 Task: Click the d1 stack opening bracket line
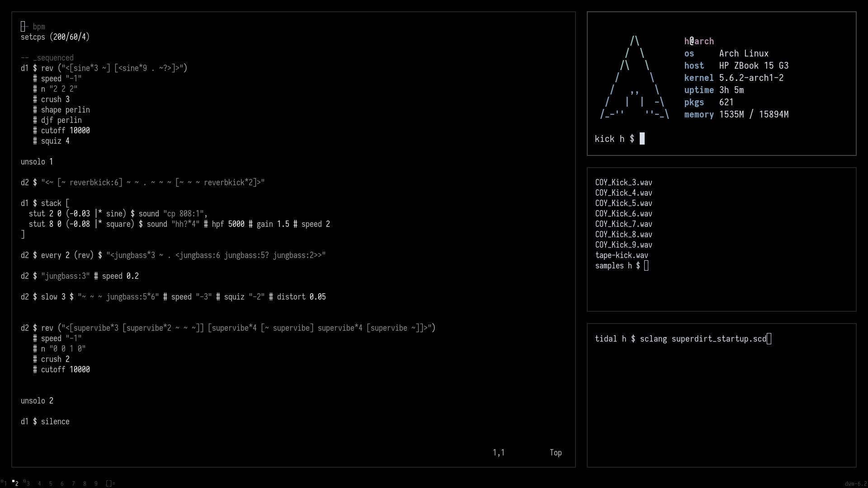pyautogui.click(x=45, y=203)
